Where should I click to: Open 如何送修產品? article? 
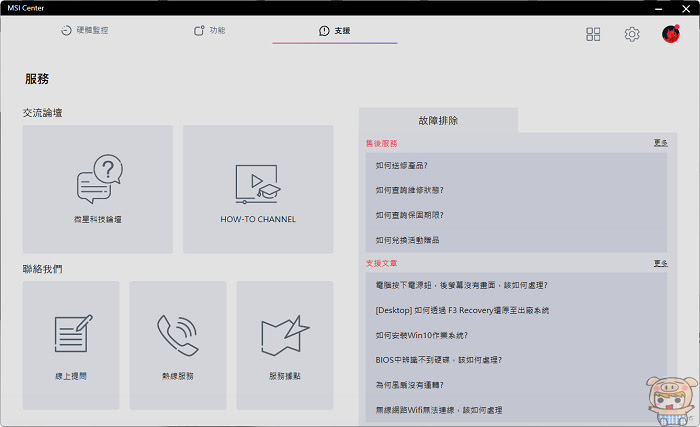401,165
